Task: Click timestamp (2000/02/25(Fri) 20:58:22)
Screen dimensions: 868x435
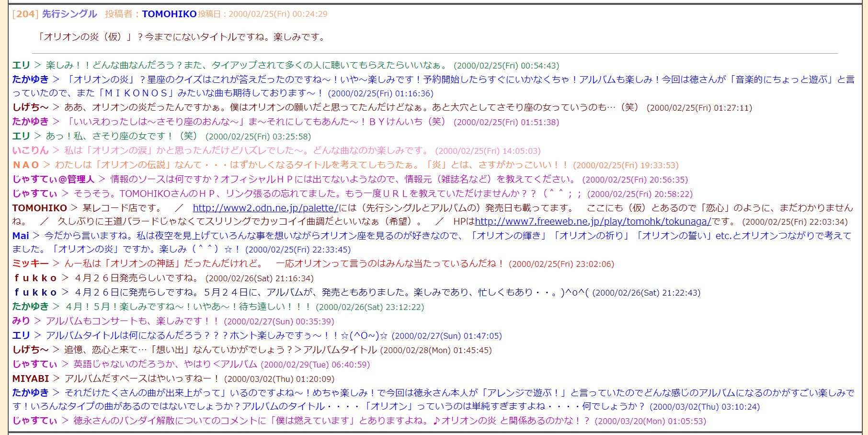Action: pyautogui.click(x=640, y=194)
